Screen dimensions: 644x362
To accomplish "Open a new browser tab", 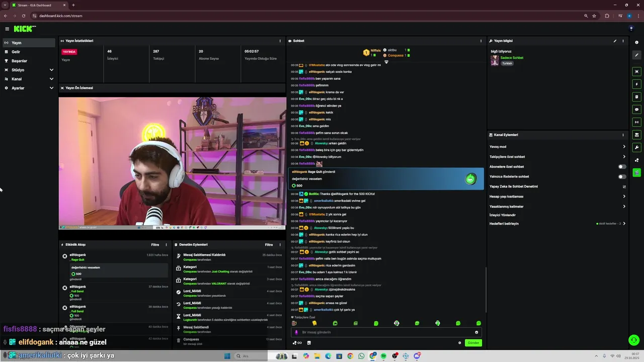I will (73, 5).
